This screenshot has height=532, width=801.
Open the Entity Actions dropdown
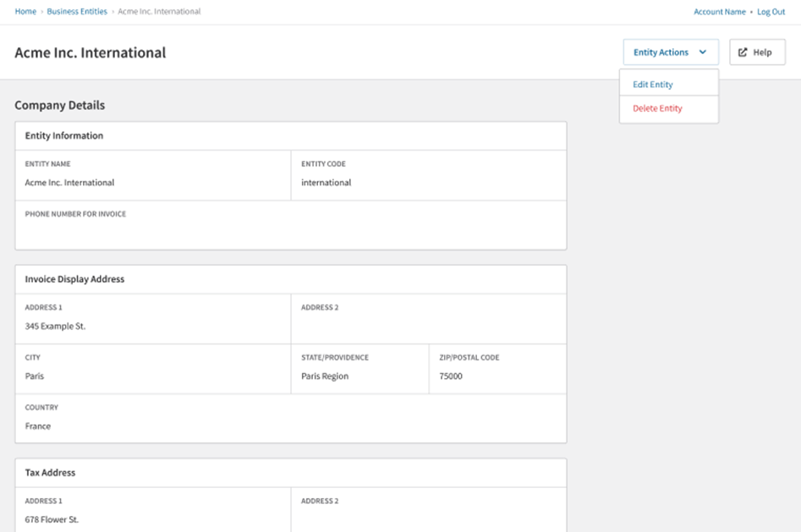pyautogui.click(x=670, y=52)
